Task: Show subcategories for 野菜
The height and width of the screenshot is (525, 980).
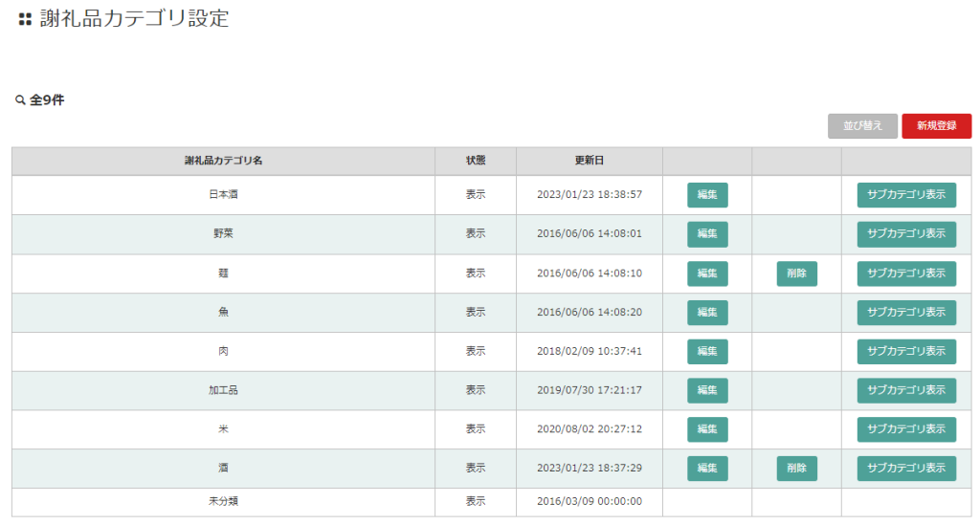Action: pos(906,234)
